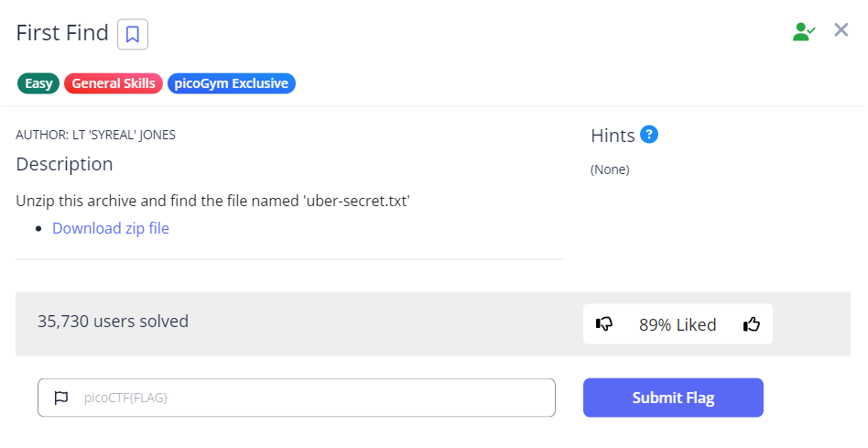Viewport: 868px width, 448px height.
Task: Close the First Find challenge dialog
Action: (841, 30)
